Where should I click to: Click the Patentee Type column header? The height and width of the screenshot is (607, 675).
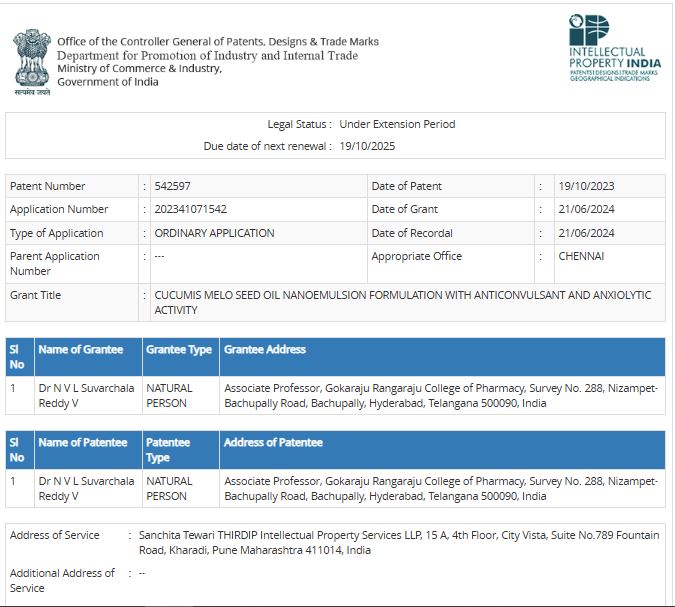pos(167,449)
